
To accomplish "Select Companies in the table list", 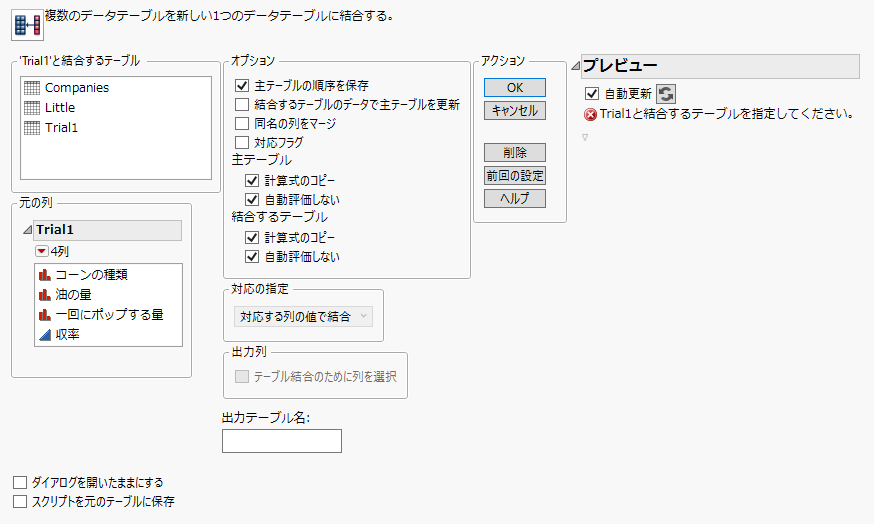I will pyautogui.click(x=77, y=88).
